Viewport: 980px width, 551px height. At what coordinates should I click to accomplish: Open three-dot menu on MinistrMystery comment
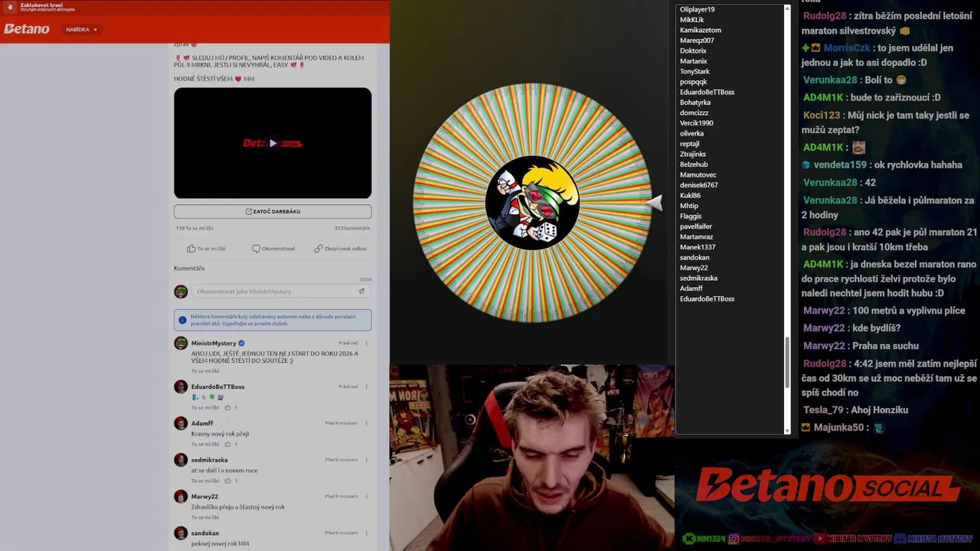tap(366, 343)
